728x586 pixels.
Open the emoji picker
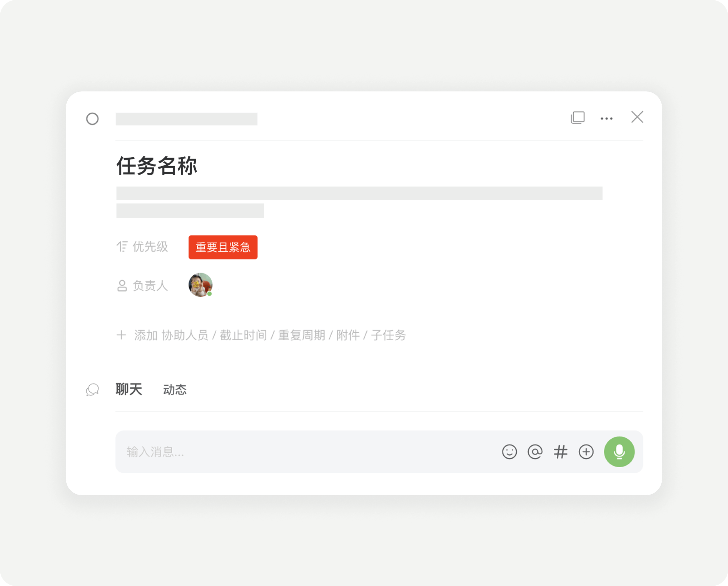pos(510,452)
